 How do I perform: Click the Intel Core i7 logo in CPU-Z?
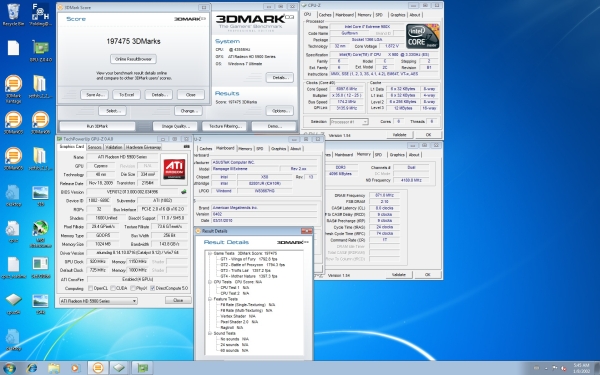click(x=422, y=36)
